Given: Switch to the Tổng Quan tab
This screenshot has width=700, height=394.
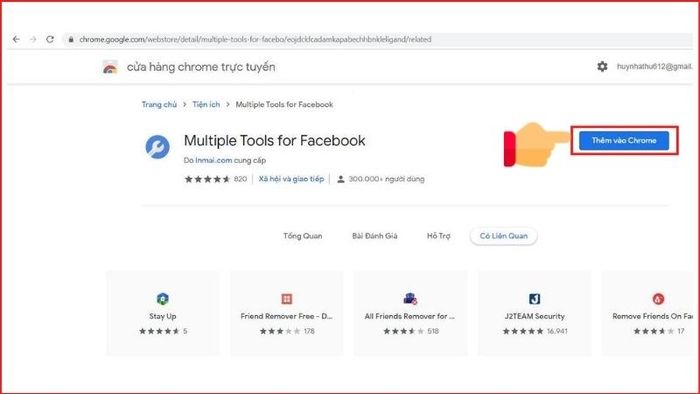Looking at the screenshot, I should coord(303,236).
